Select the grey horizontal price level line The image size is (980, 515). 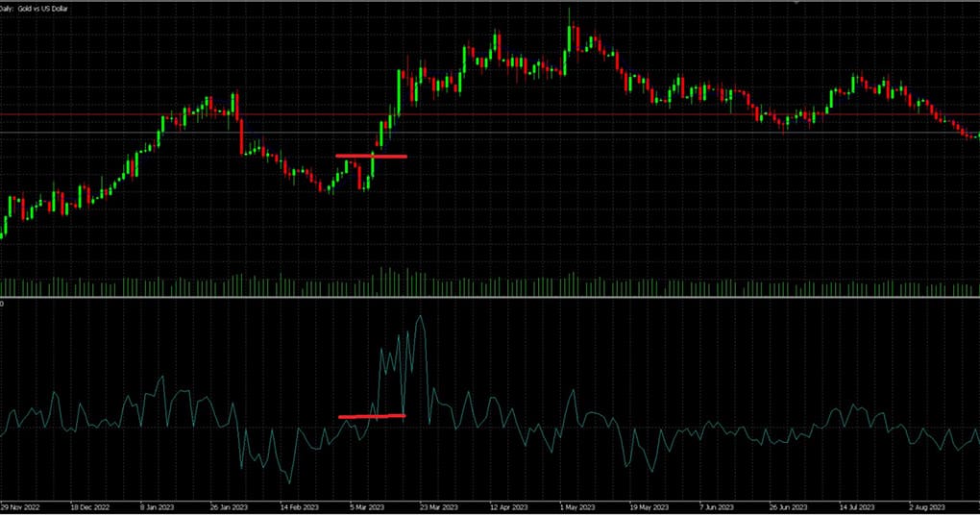pyautogui.click(x=490, y=133)
